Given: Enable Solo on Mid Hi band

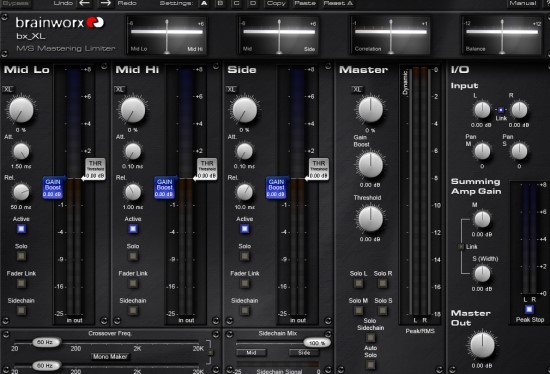Looking at the screenshot, I should point(133,256).
